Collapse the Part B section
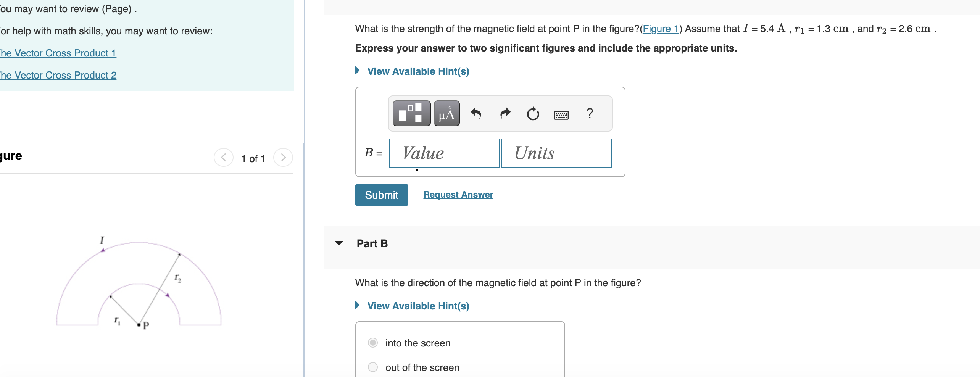This screenshot has height=377, width=980. (339, 243)
